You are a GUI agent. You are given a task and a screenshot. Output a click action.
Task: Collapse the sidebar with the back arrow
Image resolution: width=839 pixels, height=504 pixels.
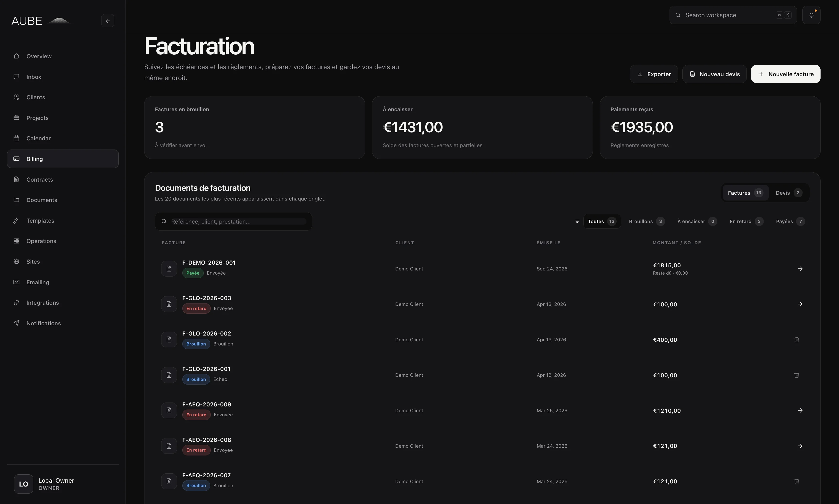(x=108, y=21)
